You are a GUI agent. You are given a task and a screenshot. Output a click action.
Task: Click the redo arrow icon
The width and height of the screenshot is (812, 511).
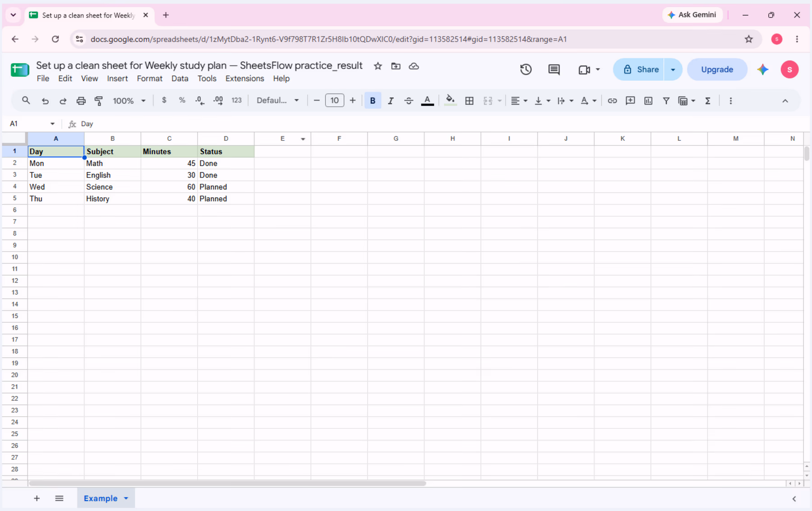pos(63,101)
